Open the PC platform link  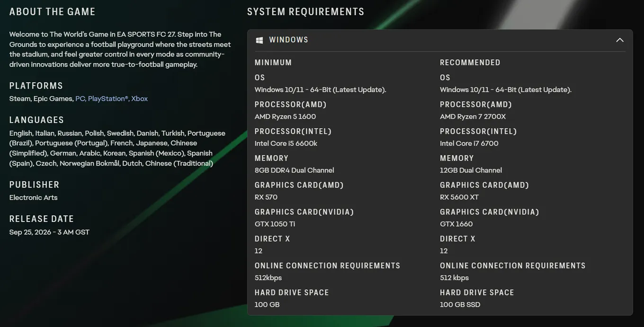80,99
